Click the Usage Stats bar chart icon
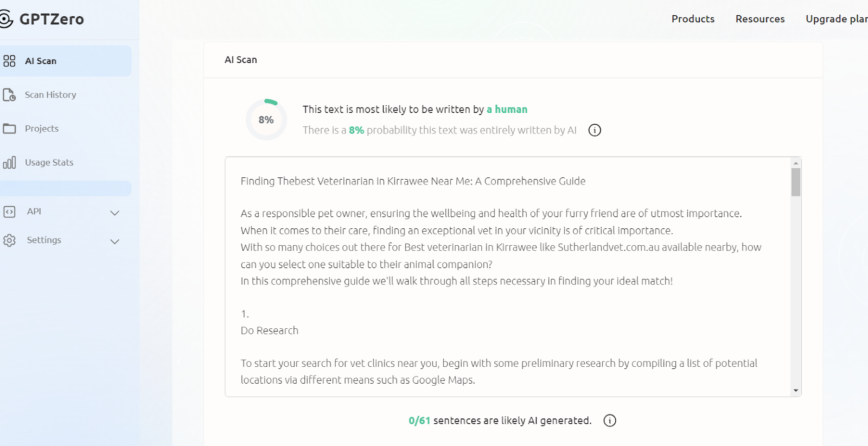The width and height of the screenshot is (868, 446). click(x=9, y=162)
